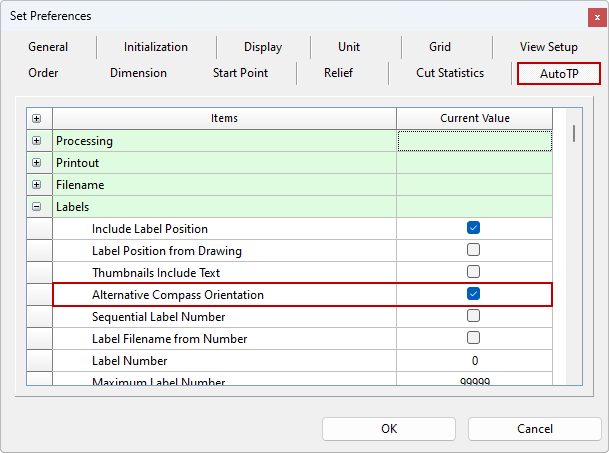The height and width of the screenshot is (453, 609).
Task: Expand the Filename group
Action: 37,185
